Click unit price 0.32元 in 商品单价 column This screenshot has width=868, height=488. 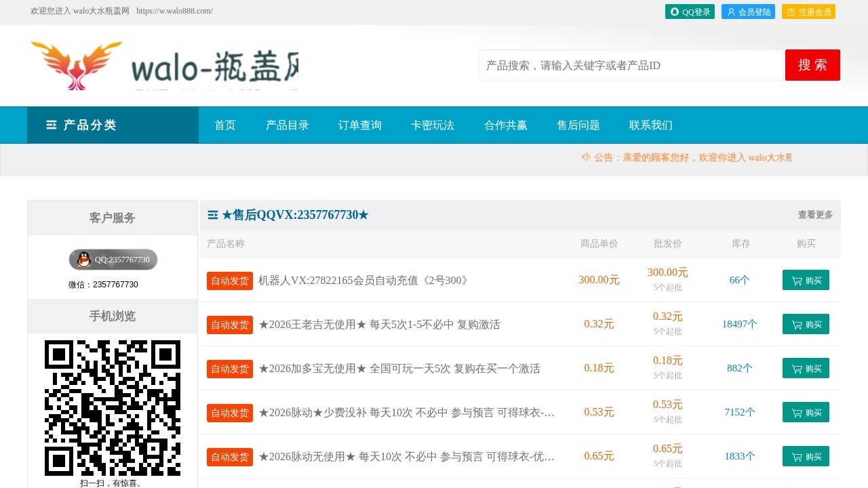[599, 324]
